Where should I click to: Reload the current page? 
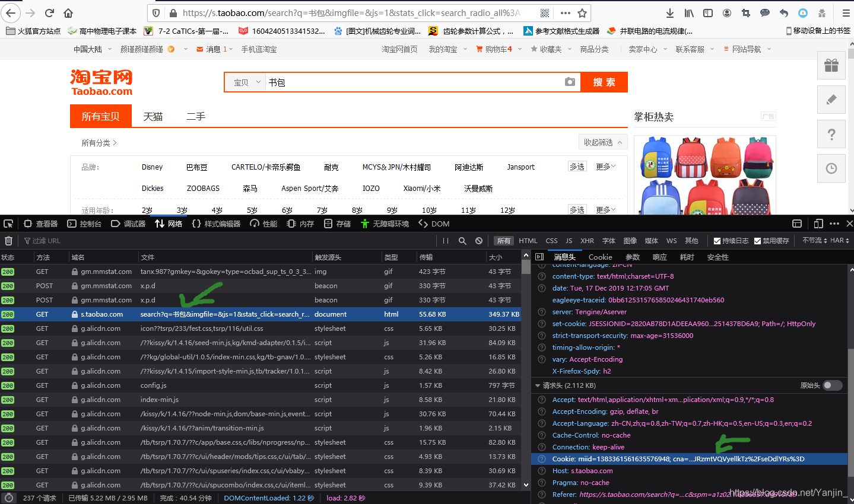point(50,13)
